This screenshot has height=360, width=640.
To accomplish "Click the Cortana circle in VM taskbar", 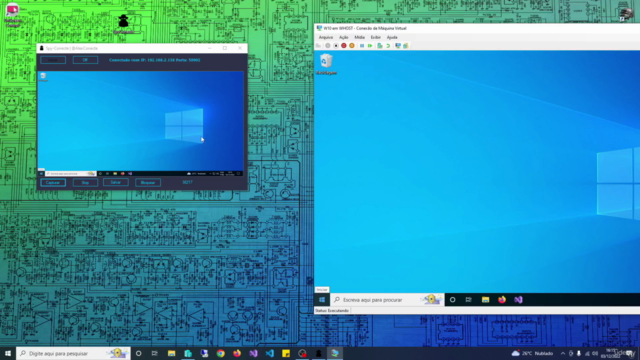I will click(452, 300).
